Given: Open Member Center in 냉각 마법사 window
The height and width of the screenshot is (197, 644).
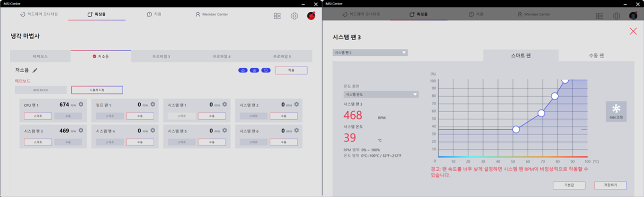Looking at the screenshot, I should click(x=212, y=14).
